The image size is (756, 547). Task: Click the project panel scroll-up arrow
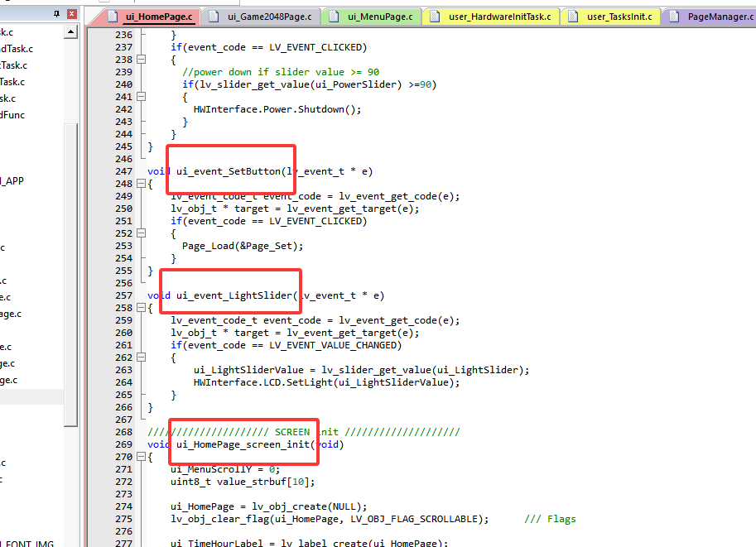click(x=71, y=32)
